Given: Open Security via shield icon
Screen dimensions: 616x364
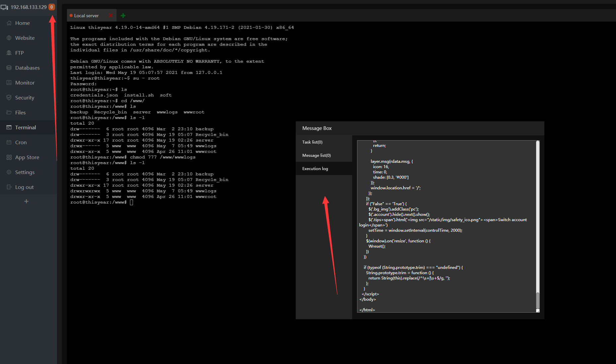Looking at the screenshot, I should [9, 98].
